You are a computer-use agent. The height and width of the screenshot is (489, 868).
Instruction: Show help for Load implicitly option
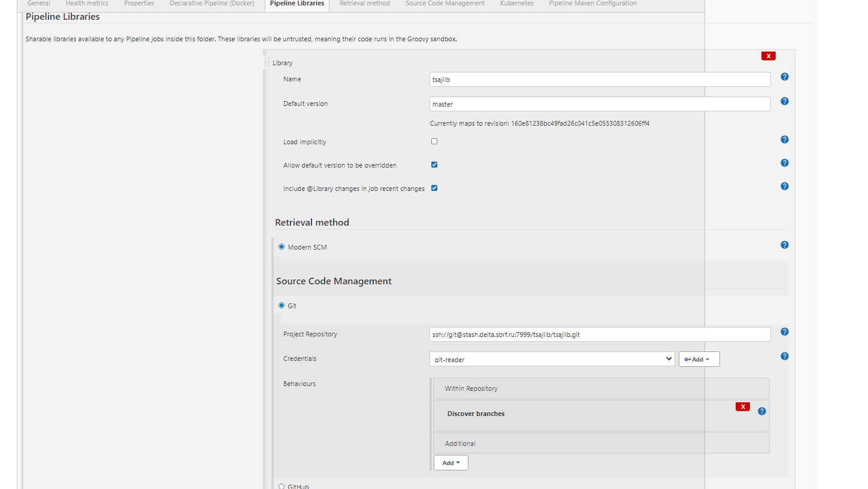click(784, 140)
